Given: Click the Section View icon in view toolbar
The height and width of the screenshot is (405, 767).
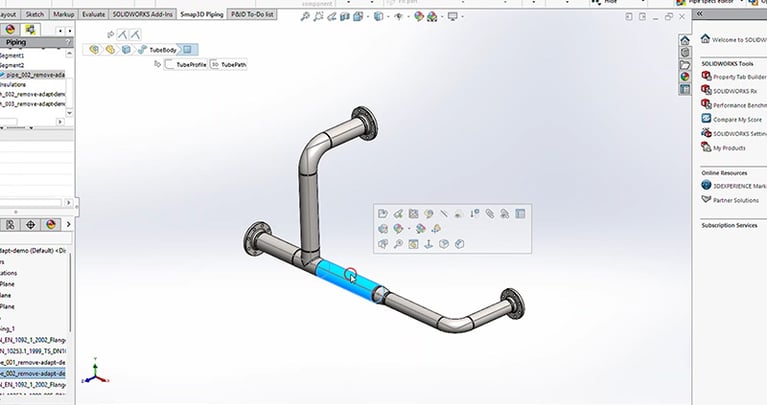Looking at the screenshot, I should pos(345,17).
